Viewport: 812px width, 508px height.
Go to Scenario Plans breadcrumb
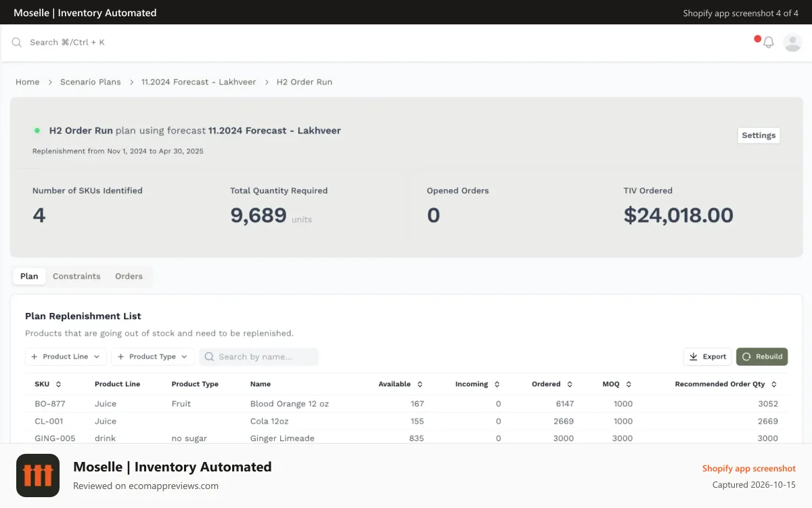tap(90, 82)
